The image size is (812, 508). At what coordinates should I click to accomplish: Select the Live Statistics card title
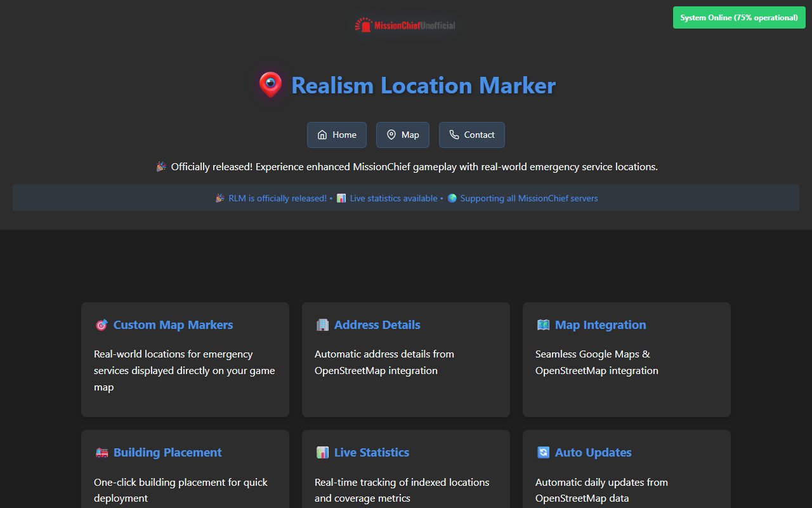tap(372, 453)
